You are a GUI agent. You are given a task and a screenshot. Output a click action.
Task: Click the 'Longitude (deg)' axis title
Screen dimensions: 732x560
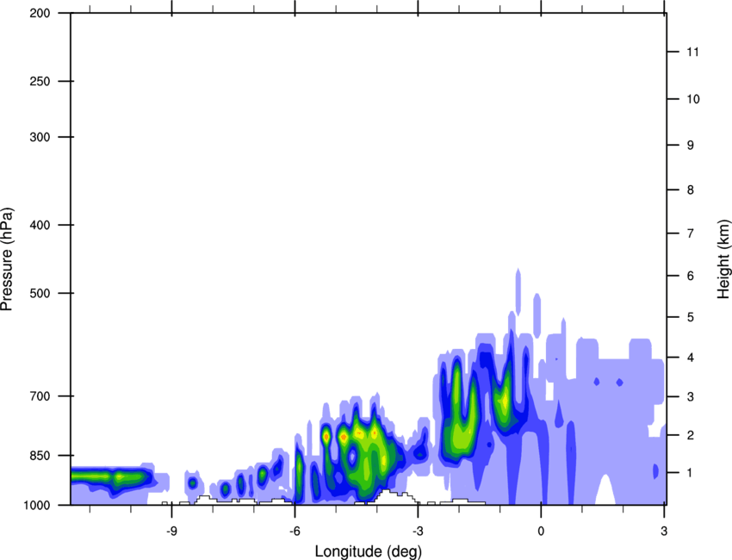368,551
